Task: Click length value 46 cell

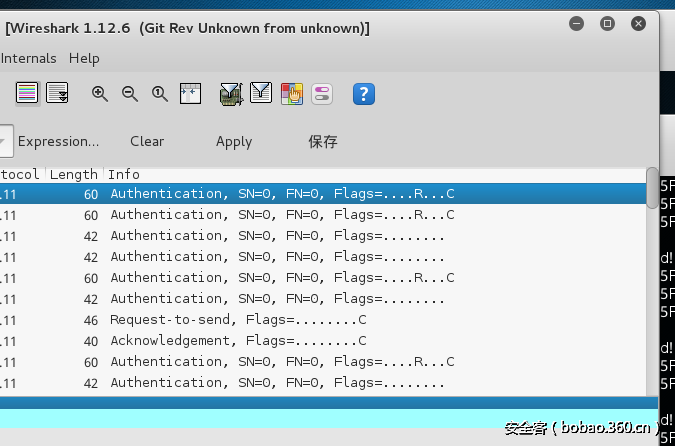Action: click(x=91, y=320)
